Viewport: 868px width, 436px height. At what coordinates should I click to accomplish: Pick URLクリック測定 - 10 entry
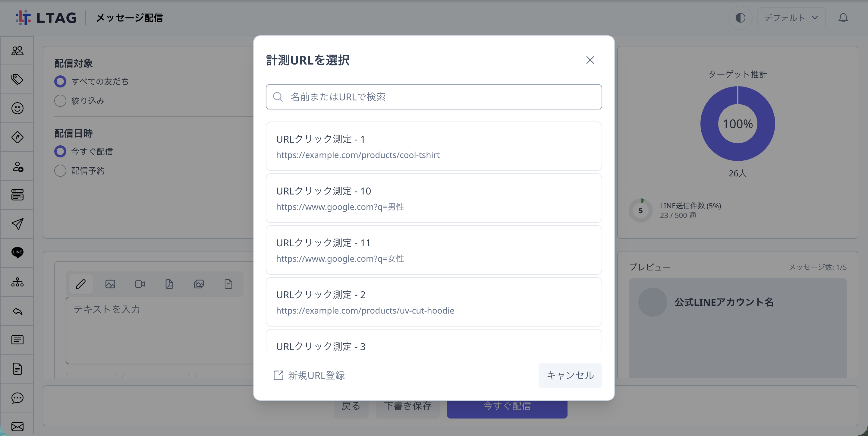434,198
